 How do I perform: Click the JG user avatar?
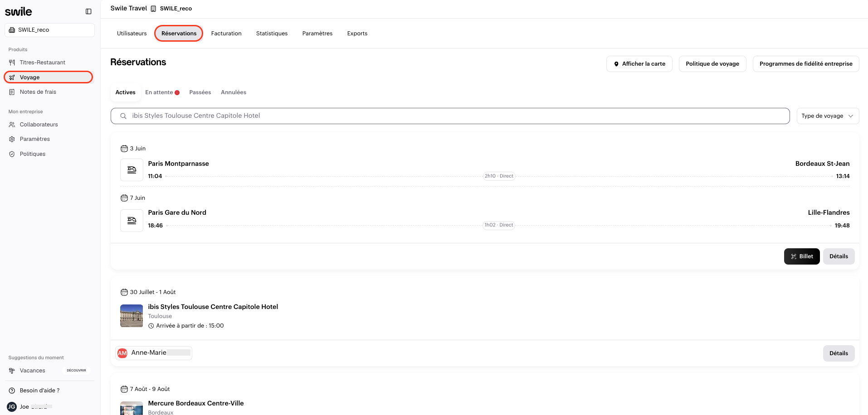coord(12,407)
